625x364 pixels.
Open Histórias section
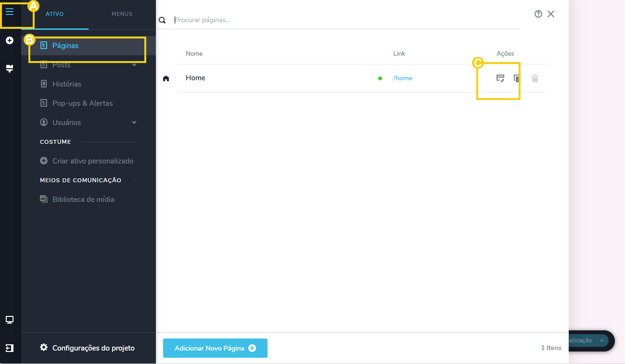(67, 84)
